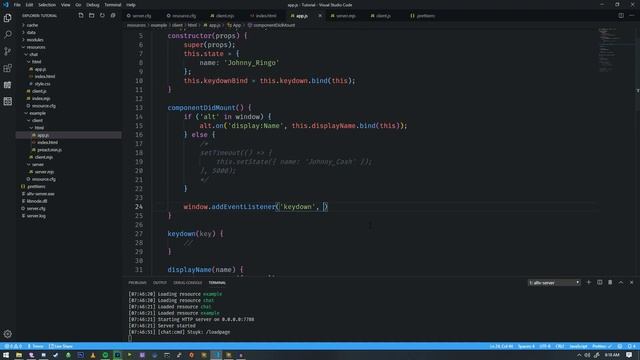
Task: Open the Help menu
Action: [131, 5]
